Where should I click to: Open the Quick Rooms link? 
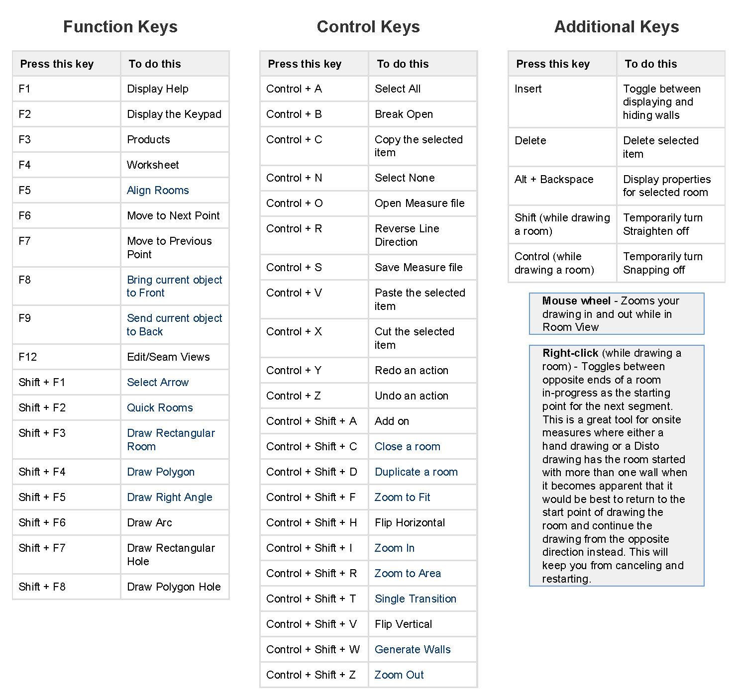tap(159, 407)
